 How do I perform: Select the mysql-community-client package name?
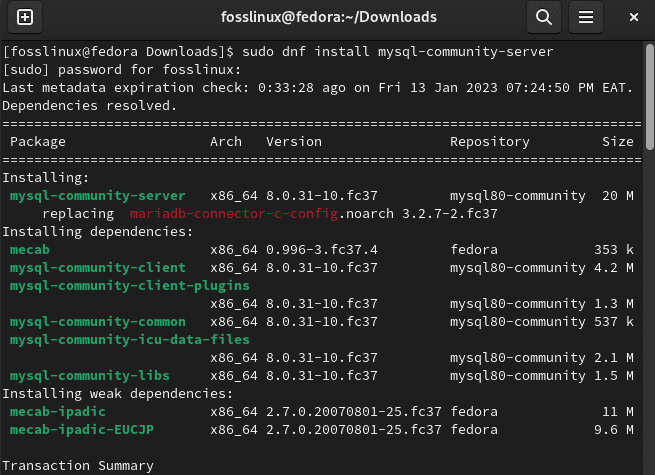pyautogui.click(x=98, y=268)
